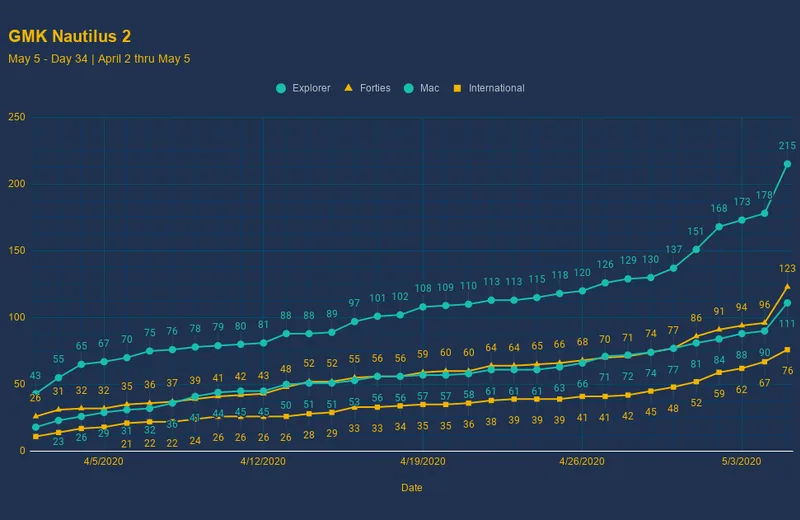The width and height of the screenshot is (800, 520).
Task: Click the Explorer legend circle marker
Action: click(x=281, y=88)
